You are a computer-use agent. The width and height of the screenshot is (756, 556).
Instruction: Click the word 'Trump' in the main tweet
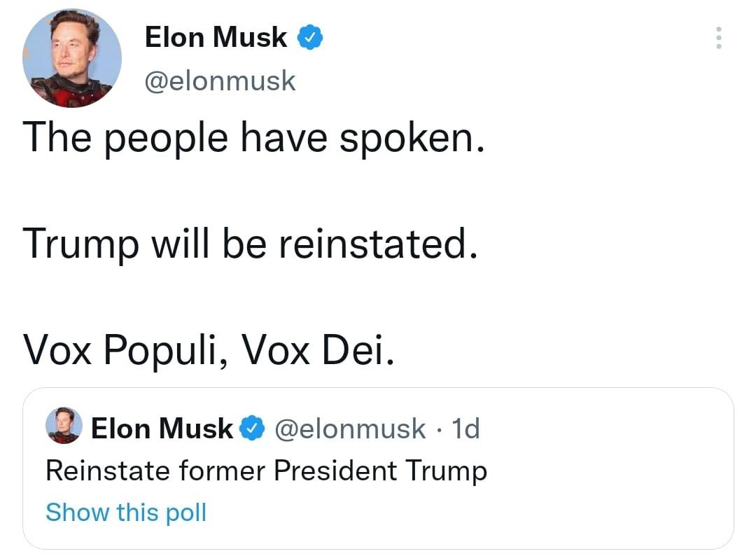80,244
